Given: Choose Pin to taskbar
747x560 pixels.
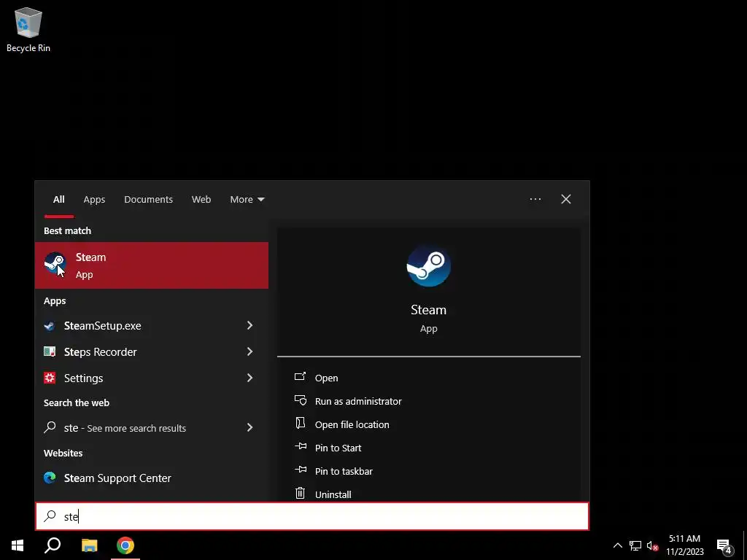Looking at the screenshot, I should pyautogui.click(x=344, y=472).
